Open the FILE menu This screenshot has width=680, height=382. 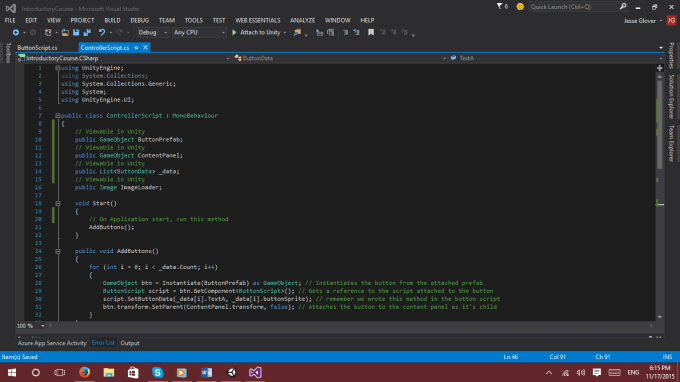tap(10, 20)
